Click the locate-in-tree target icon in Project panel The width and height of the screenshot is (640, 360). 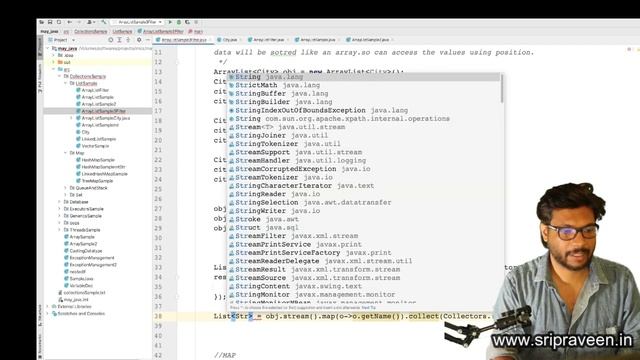coord(111,40)
